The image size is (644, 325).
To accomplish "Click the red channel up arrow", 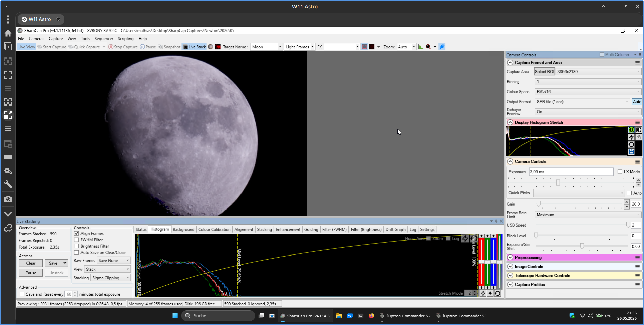I will [482, 236].
